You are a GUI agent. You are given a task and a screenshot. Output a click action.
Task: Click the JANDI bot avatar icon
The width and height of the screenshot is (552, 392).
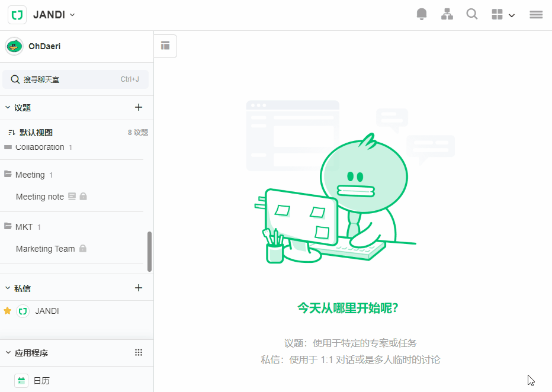click(23, 311)
